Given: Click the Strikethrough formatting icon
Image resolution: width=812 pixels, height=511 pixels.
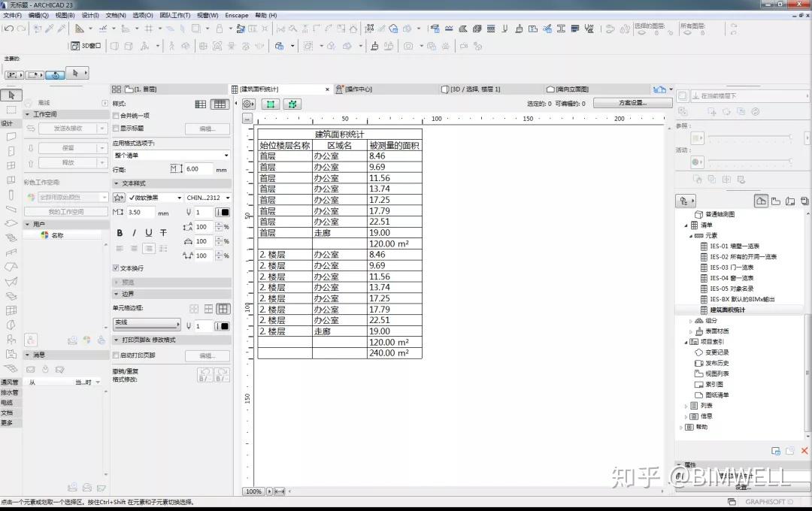Looking at the screenshot, I should click(163, 233).
